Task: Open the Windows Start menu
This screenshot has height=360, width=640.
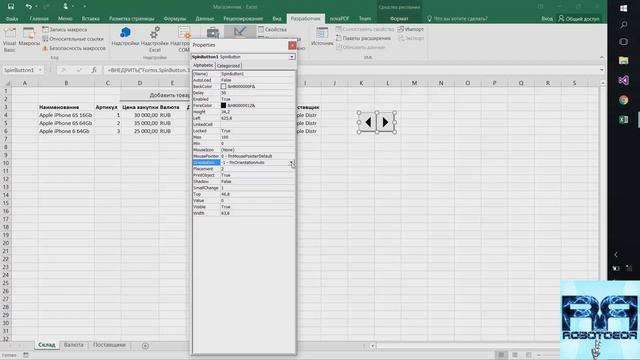Action: (x=624, y=8)
